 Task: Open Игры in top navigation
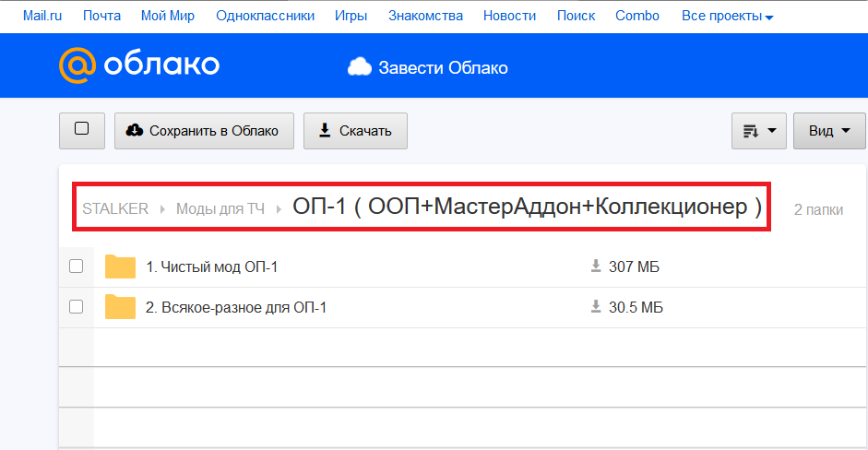tap(351, 16)
